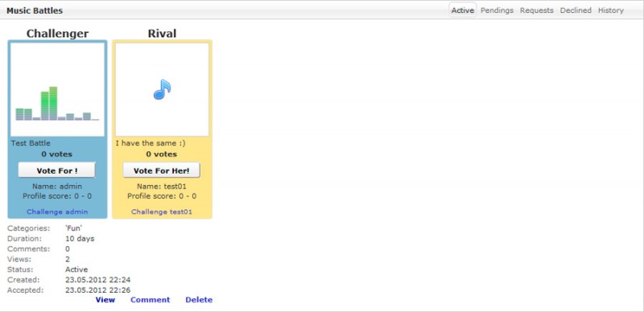Open the View link for this battle
Image resolution: width=644 pixels, height=312 pixels.
tap(105, 300)
